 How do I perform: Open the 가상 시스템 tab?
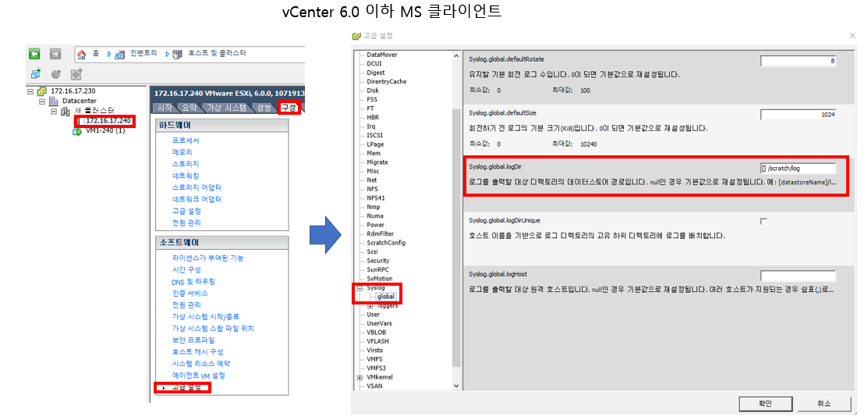point(226,108)
